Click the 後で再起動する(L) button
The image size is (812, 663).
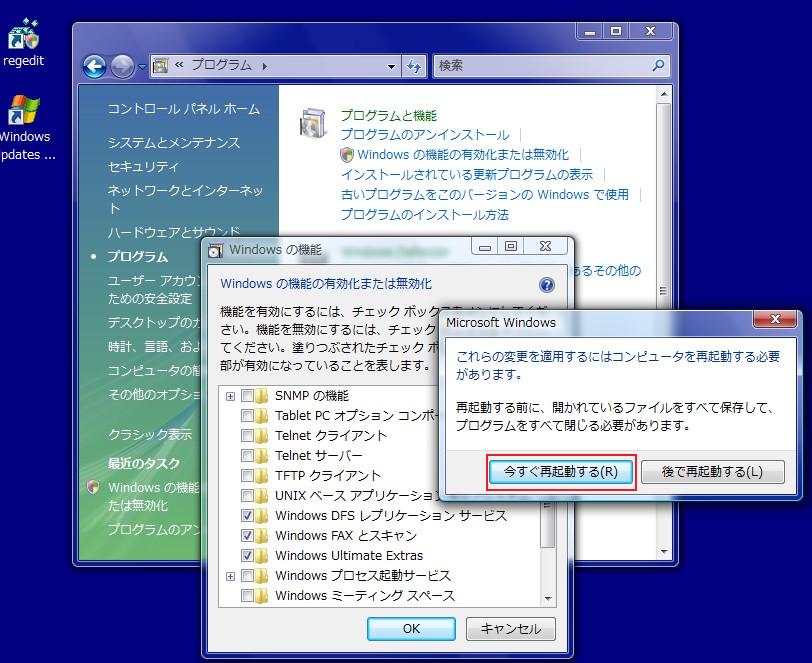pyautogui.click(x=712, y=472)
